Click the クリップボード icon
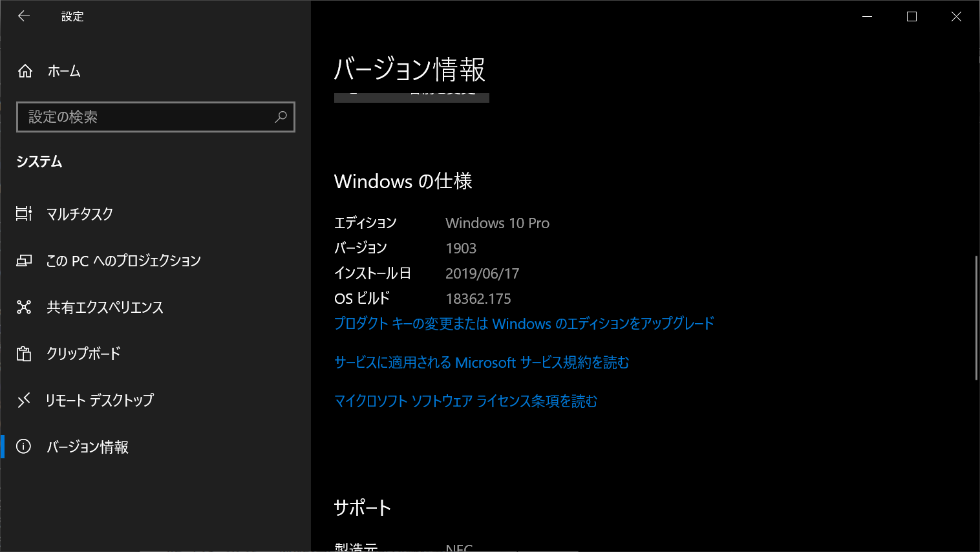980x552 pixels. click(24, 354)
